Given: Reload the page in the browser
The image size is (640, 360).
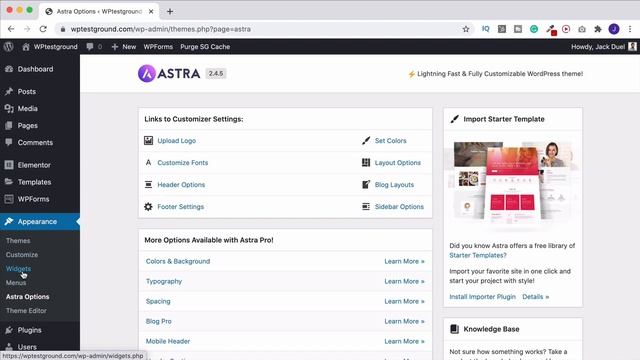Looking at the screenshot, I should pyautogui.click(x=43, y=29).
